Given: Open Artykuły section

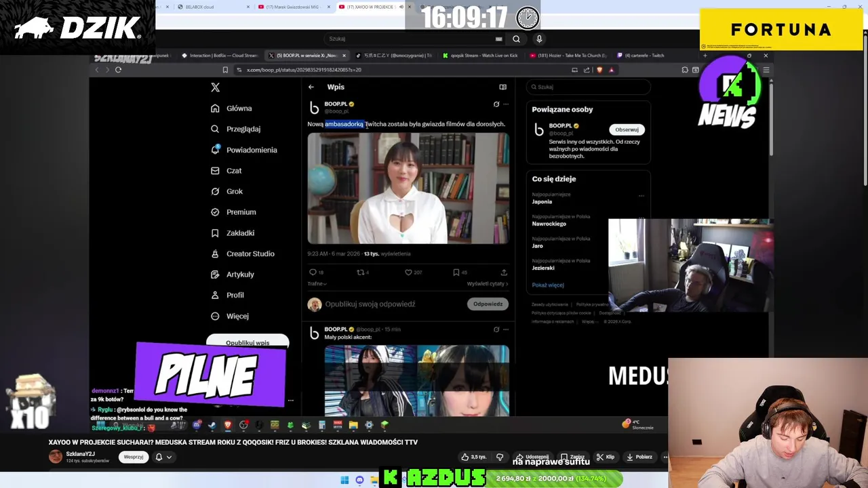Looking at the screenshot, I should [x=232, y=274].
